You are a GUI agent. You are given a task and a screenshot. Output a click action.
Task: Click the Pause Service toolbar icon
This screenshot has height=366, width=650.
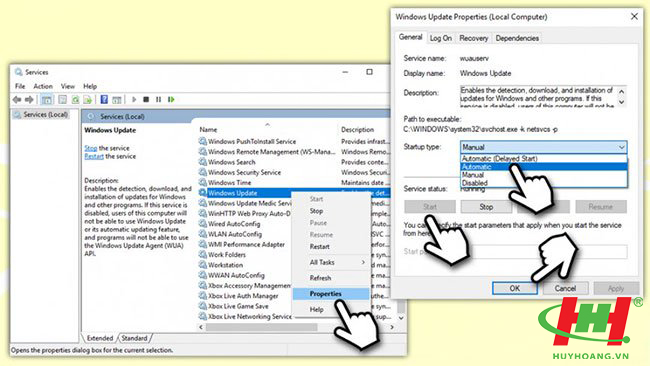coord(158,99)
